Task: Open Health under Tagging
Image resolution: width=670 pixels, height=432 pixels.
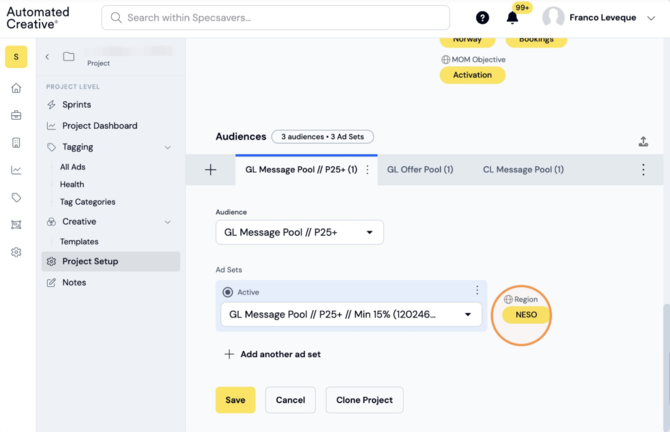Action: pyautogui.click(x=72, y=185)
